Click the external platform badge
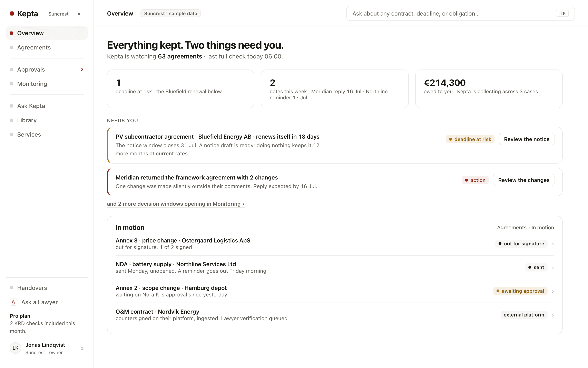The height and width of the screenshot is (368, 588). (x=524, y=315)
